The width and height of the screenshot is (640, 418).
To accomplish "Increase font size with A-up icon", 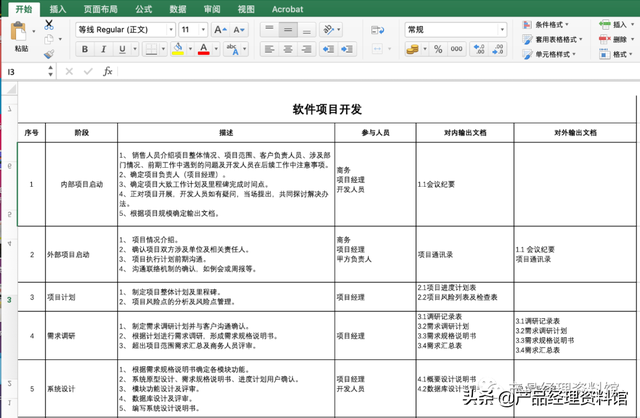I will [220, 29].
